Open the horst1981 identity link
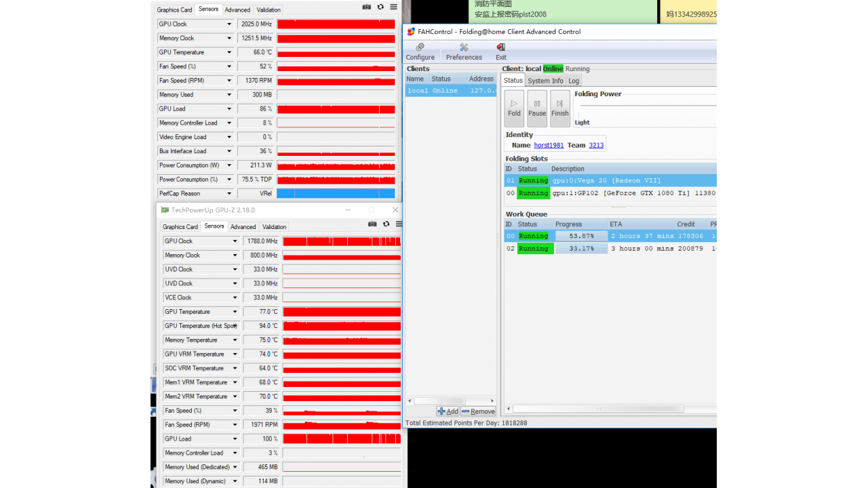Viewport: 868px width, 488px height. 549,145
